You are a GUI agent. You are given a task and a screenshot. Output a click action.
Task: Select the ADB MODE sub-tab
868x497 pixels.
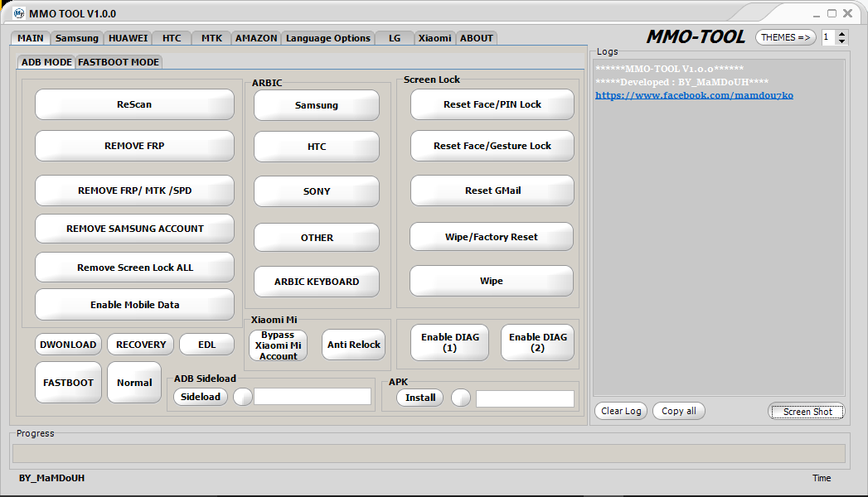coord(46,62)
